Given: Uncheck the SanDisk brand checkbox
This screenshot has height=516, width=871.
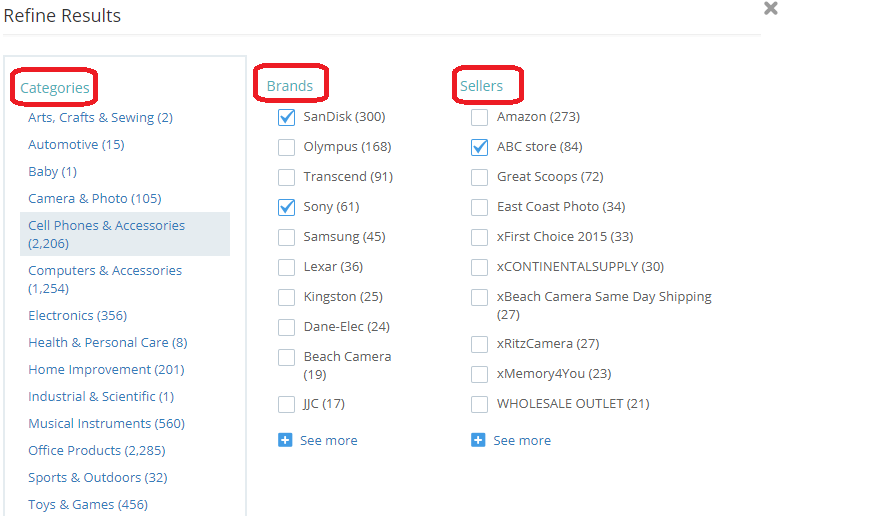Looking at the screenshot, I should point(286,117).
